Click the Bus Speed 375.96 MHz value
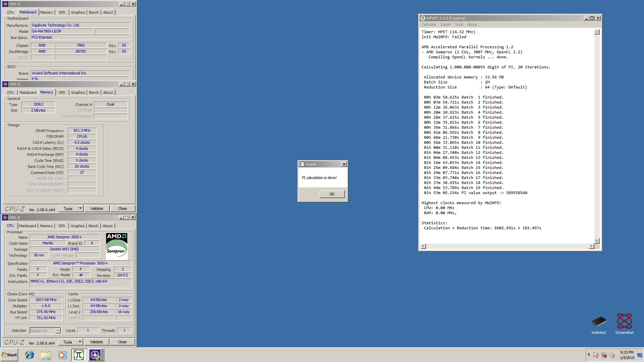The height and width of the screenshot is (362, 644). 46,312
